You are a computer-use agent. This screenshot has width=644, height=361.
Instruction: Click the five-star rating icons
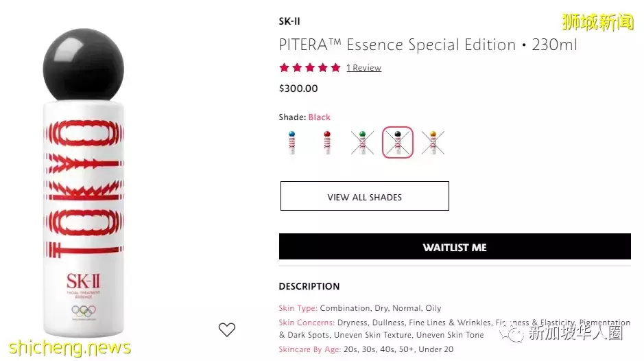[309, 67]
